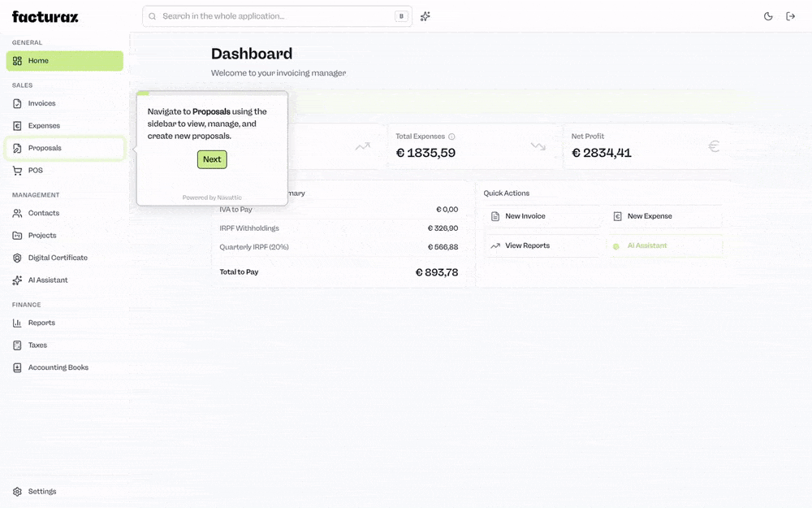This screenshot has height=508, width=812.
Task: Click the Quarterly IRPF (20%) row label
Action: (253, 247)
